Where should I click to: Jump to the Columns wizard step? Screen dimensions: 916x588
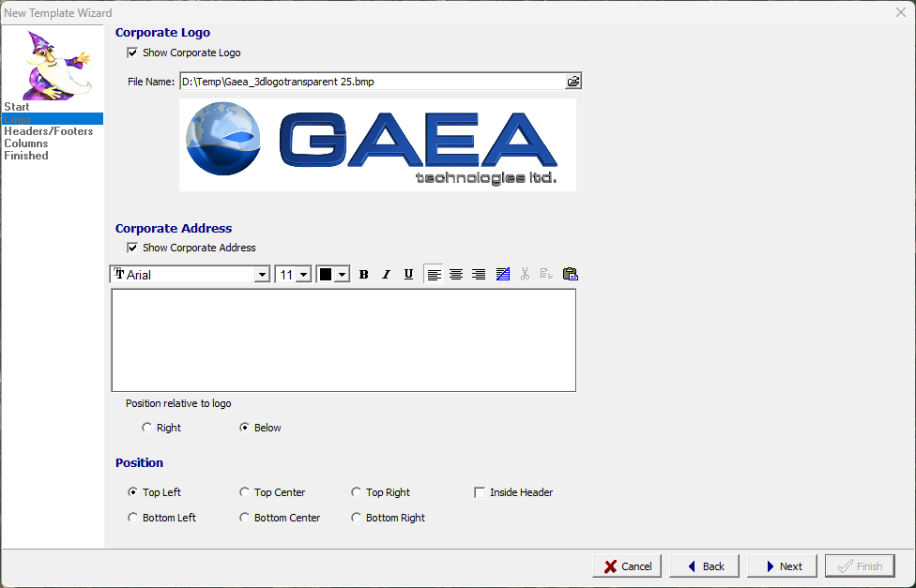[26, 143]
